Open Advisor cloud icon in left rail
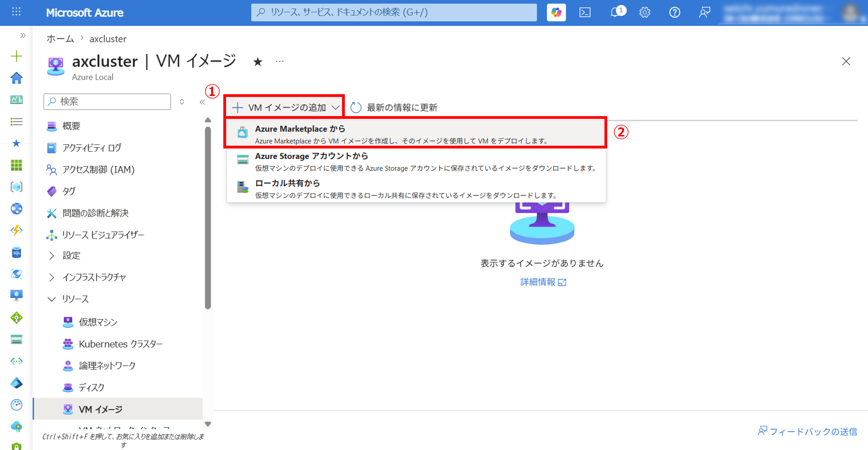 point(16,427)
